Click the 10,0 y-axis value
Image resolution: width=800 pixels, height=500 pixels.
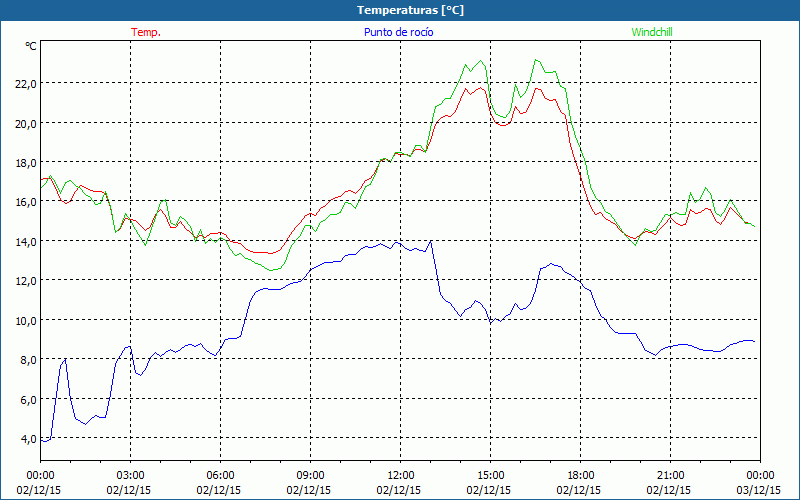click(26, 321)
